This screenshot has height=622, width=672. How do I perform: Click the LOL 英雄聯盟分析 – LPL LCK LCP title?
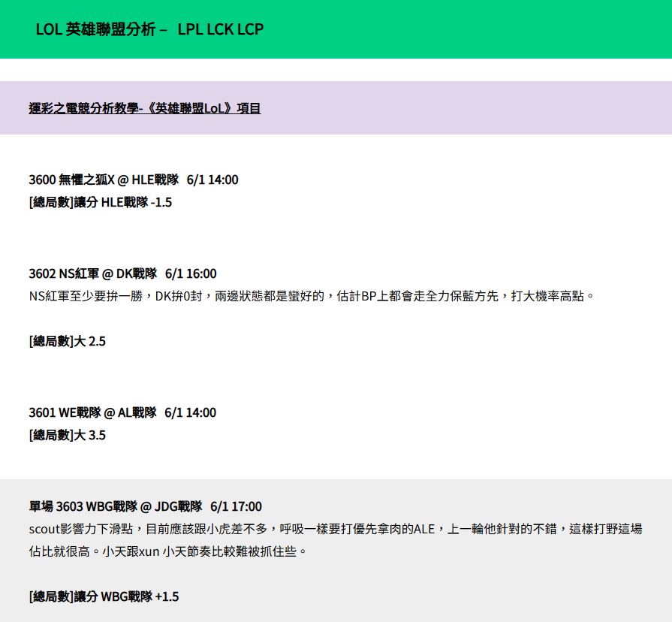[x=149, y=29]
